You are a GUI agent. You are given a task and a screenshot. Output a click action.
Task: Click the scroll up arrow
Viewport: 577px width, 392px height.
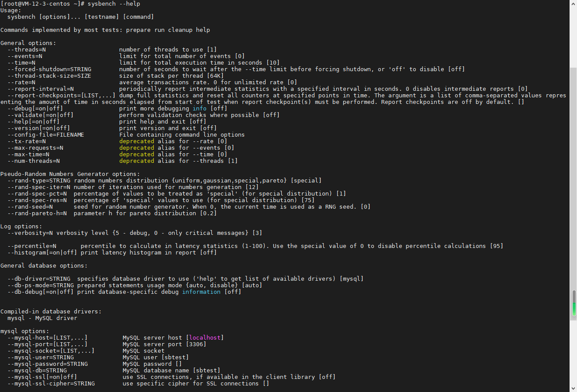pos(573,3)
